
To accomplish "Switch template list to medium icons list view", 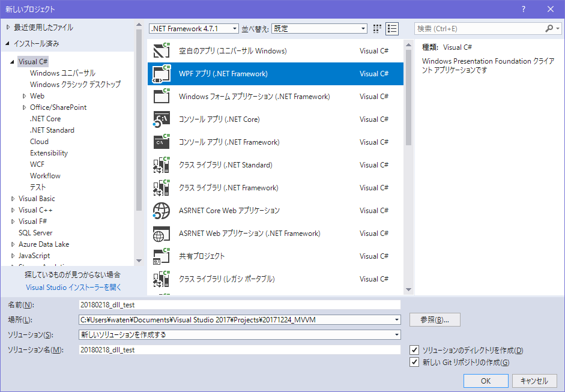I will click(392, 28).
